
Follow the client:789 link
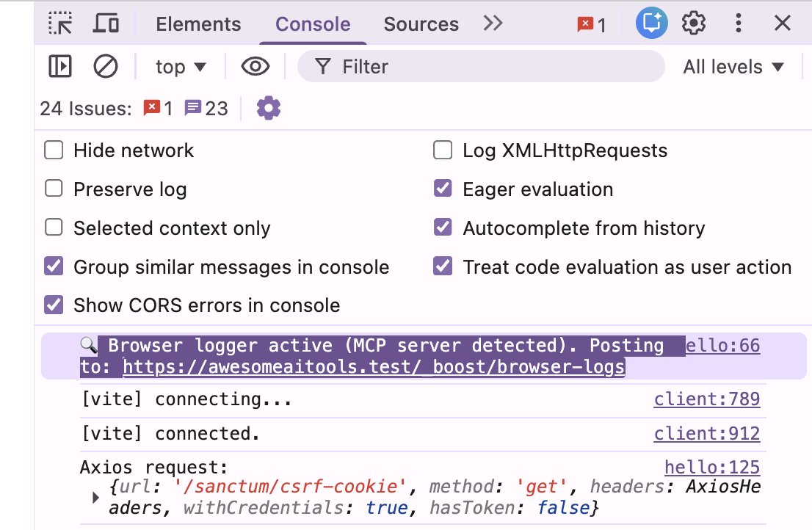pyautogui.click(x=706, y=399)
